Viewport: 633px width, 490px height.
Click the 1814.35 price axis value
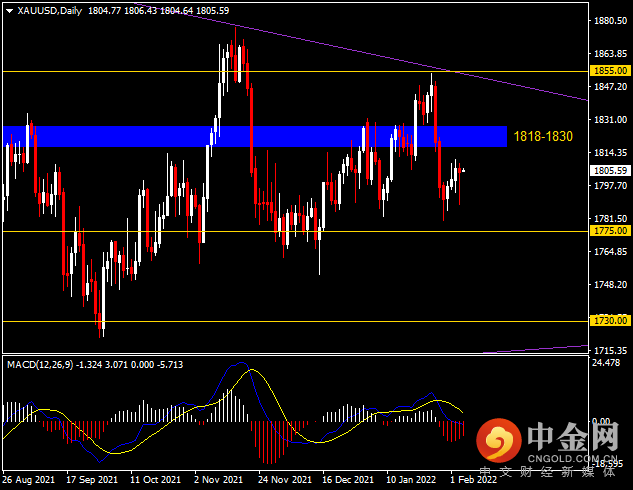click(x=610, y=153)
